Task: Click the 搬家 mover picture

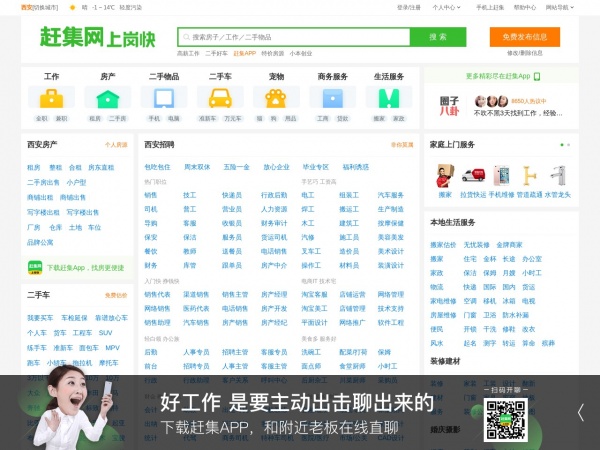Action: 445,176
